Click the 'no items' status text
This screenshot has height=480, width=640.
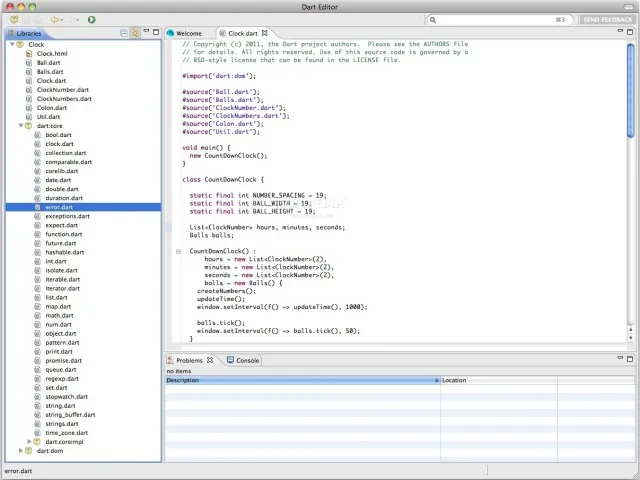[179, 371]
